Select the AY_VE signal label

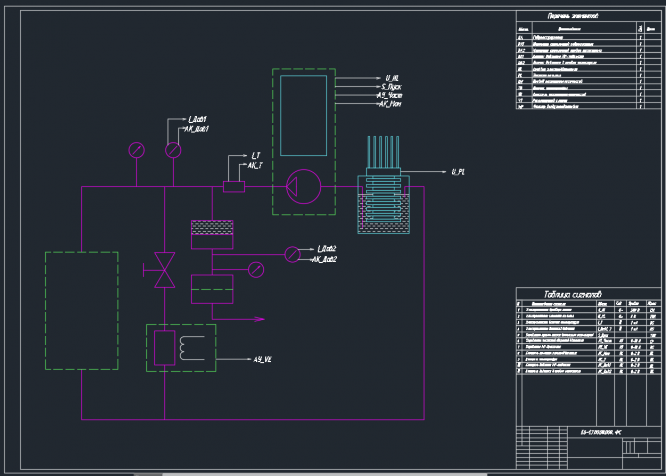(x=263, y=358)
